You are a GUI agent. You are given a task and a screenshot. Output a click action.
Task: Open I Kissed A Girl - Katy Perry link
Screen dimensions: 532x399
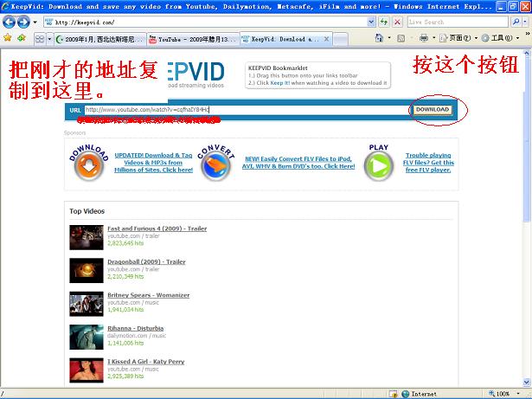click(146, 362)
